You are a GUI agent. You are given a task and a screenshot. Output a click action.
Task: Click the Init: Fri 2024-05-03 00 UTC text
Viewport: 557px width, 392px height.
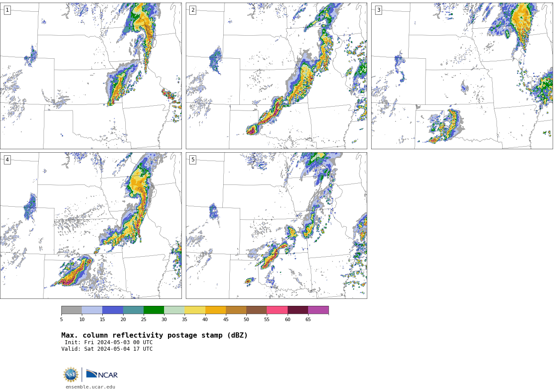click(x=109, y=342)
